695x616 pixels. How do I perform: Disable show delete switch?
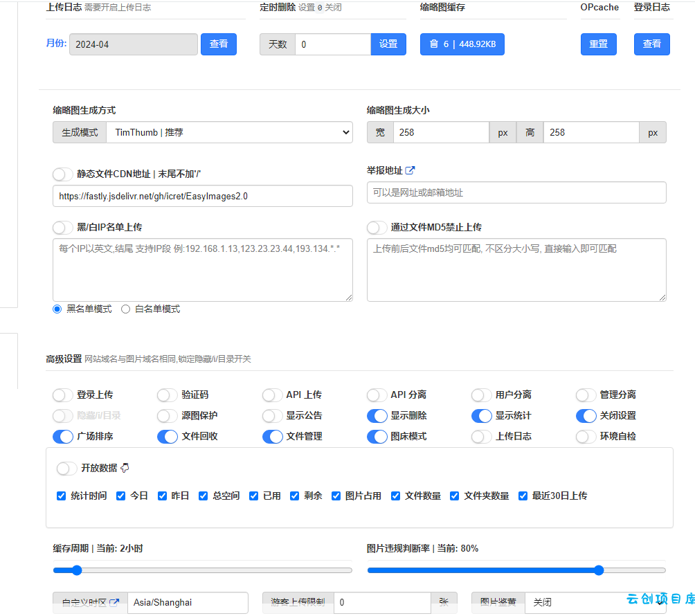click(377, 416)
